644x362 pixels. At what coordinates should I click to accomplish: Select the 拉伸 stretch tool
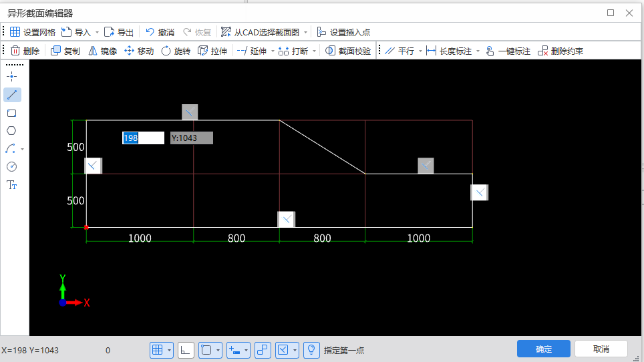pos(212,51)
